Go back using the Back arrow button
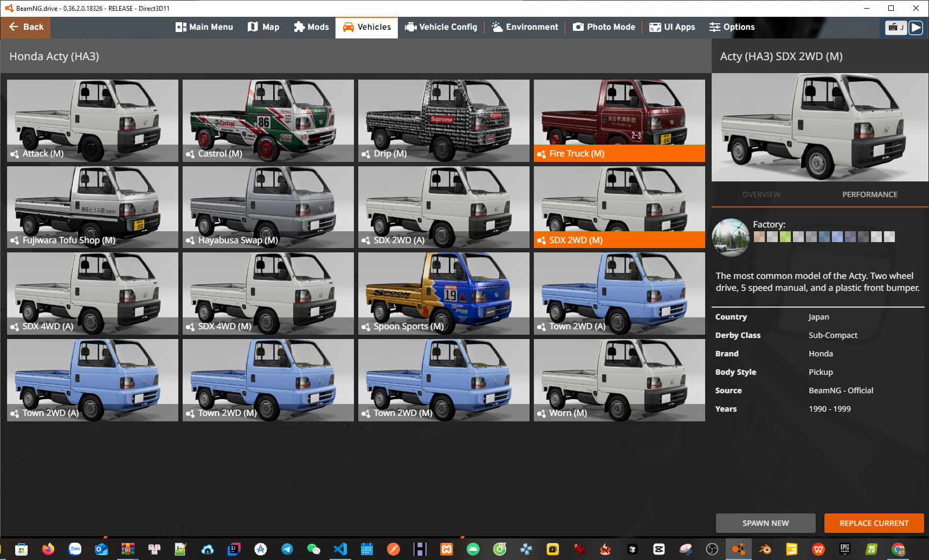The image size is (929, 560). 25,27
